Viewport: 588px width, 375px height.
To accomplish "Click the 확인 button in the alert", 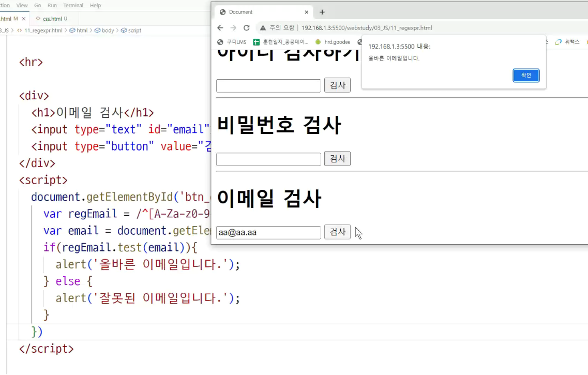I will [526, 76].
